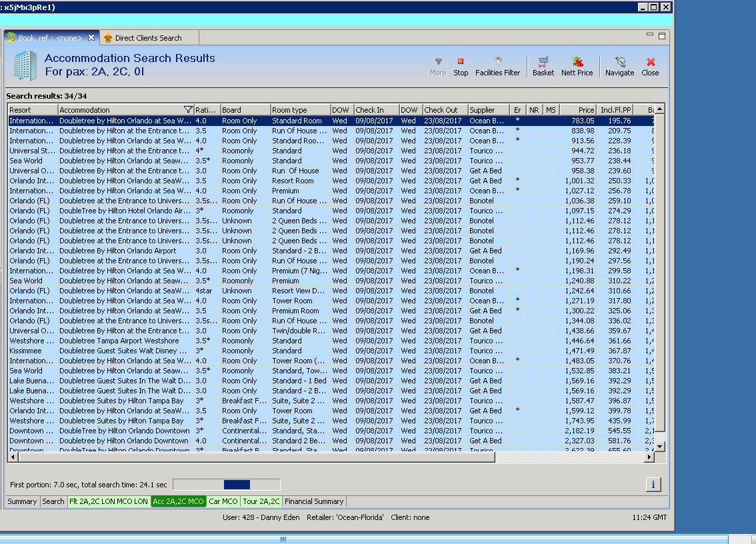The height and width of the screenshot is (544, 756).
Task: Open the Basket
Action: pos(543,67)
